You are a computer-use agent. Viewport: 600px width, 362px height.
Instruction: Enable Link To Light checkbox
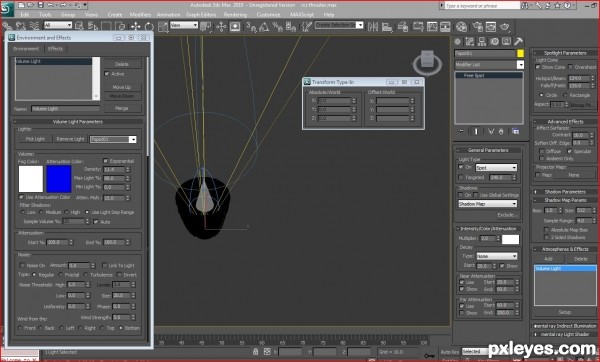click(x=104, y=265)
